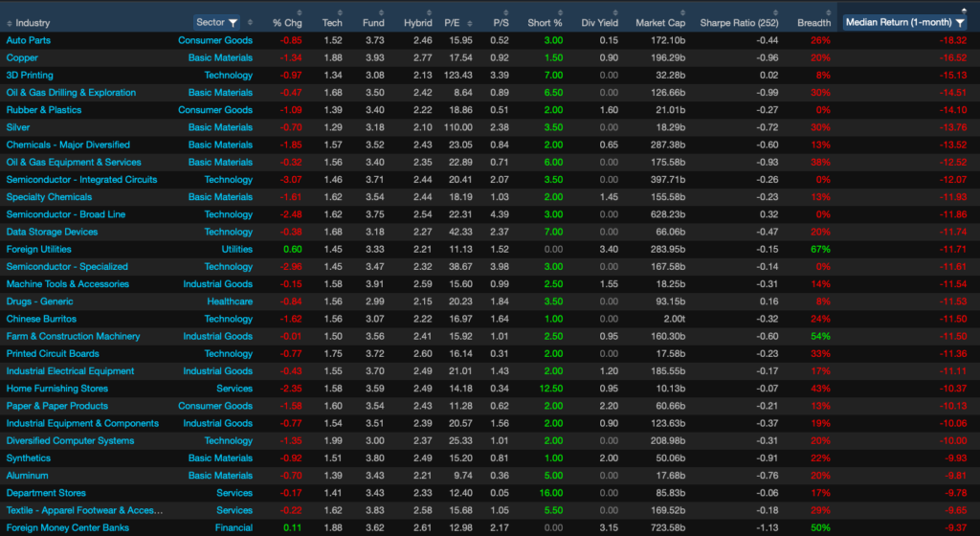
Task: Click the sort arrow above Median Return filter
Action: 964,10
